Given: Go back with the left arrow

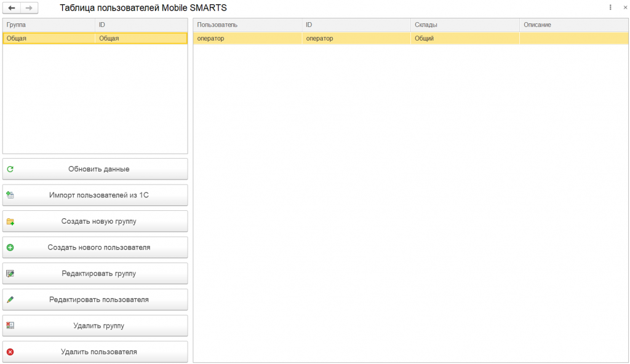Looking at the screenshot, I should point(12,7).
